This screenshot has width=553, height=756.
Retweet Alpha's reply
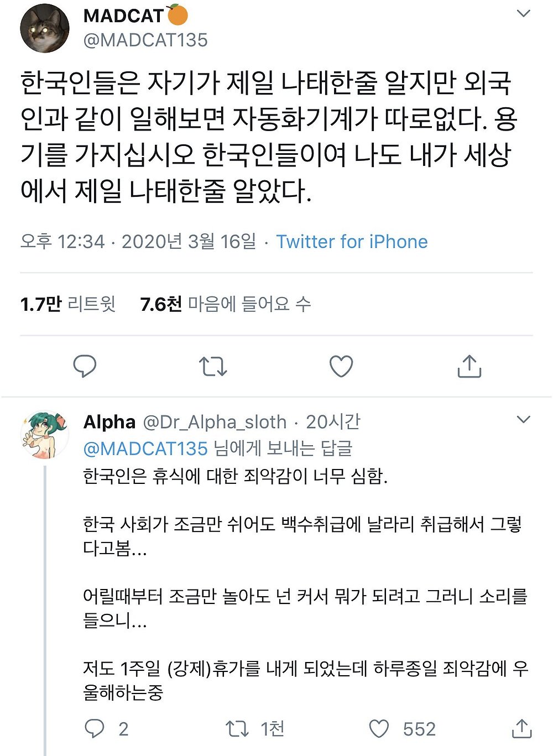(x=237, y=728)
